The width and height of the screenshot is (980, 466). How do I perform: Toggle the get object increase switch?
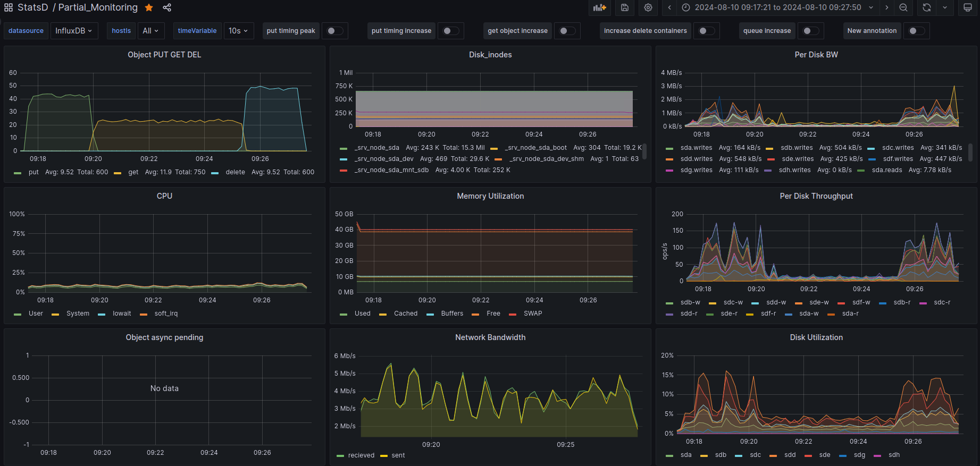click(567, 31)
